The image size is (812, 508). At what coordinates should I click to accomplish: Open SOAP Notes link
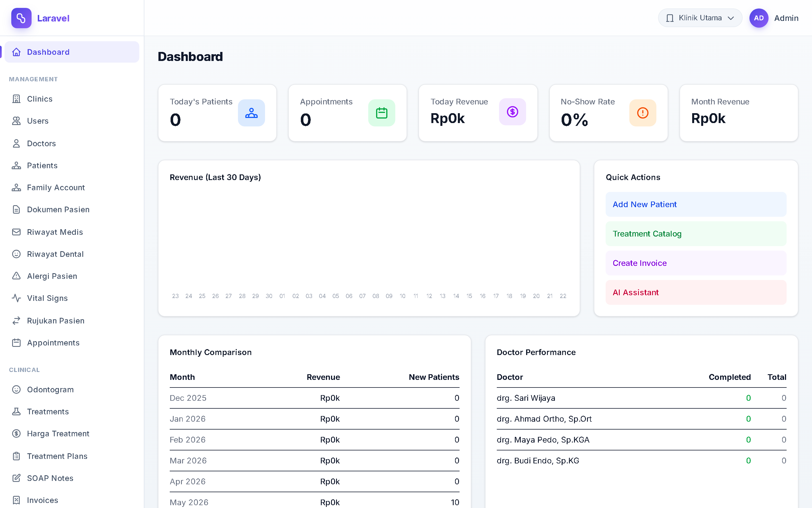72,478
